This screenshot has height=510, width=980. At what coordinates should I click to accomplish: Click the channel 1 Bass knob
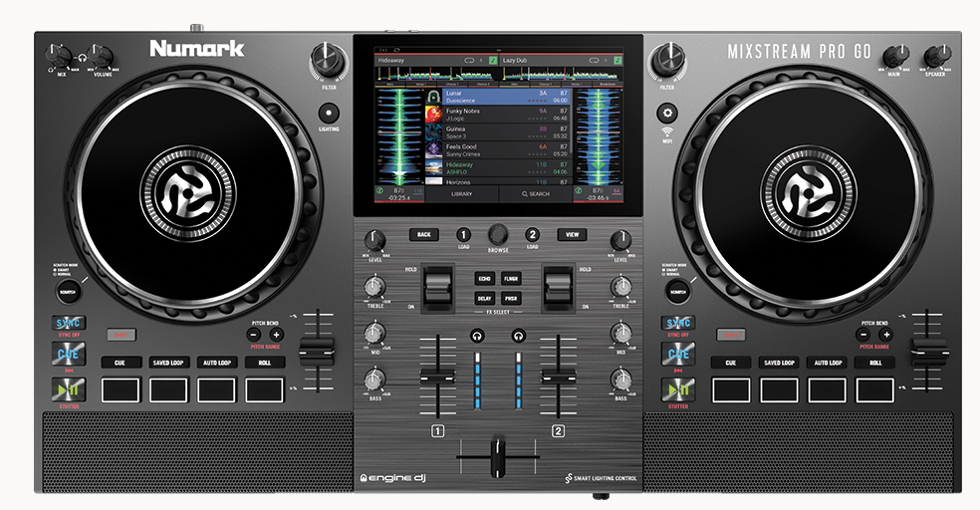(374, 379)
